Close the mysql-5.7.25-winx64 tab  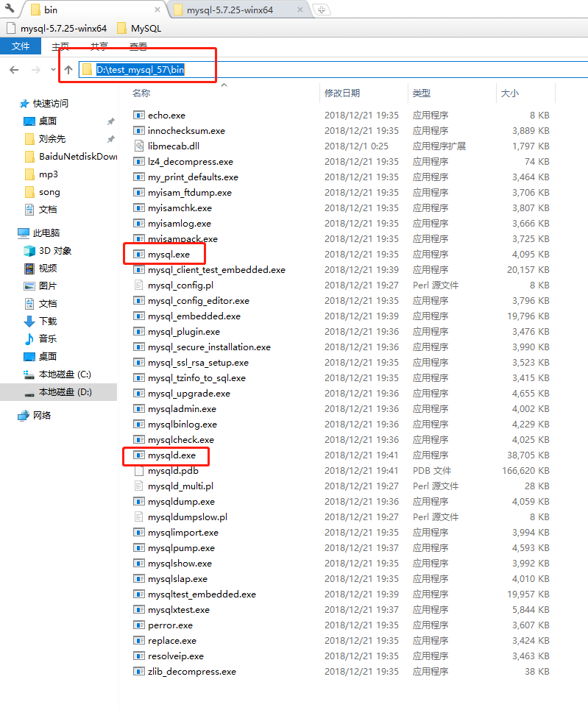coord(300,10)
